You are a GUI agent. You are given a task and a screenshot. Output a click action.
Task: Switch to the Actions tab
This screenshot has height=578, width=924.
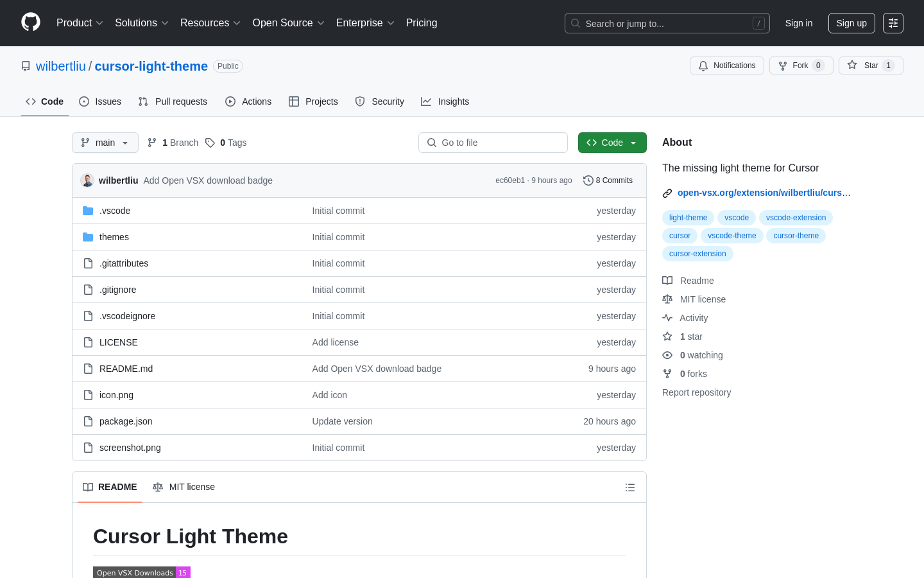click(248, 101)
